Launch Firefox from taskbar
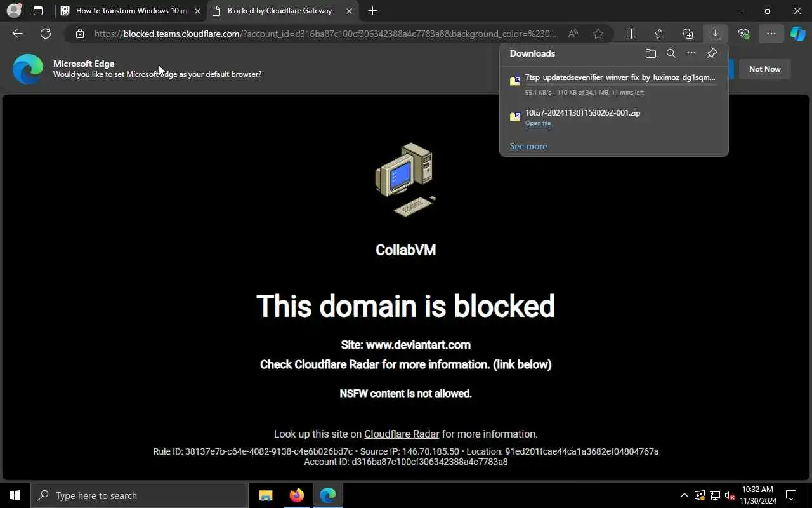 pos(297,495)
